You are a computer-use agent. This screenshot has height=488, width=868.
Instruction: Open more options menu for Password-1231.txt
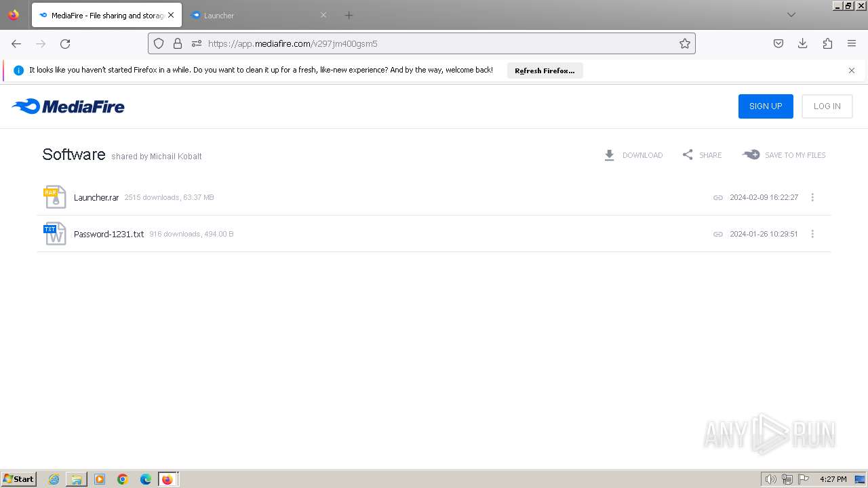(812, 234)
